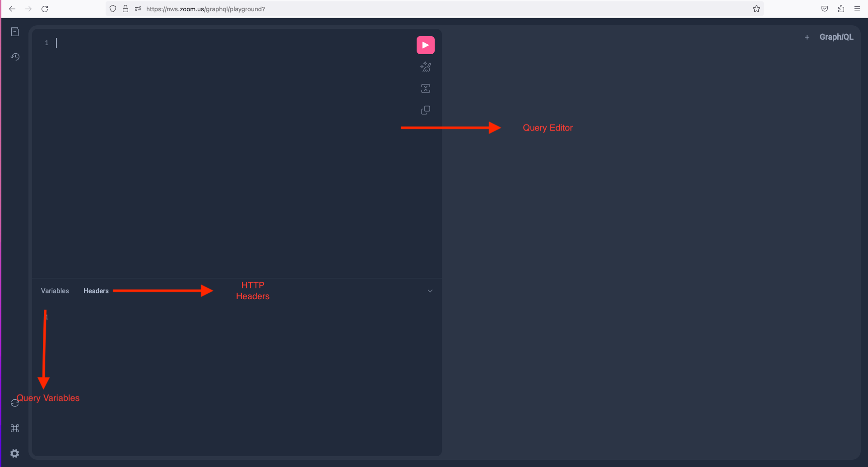The height and width of the screenshot is (467, 868).
Task: Open the Documentation Explorer panel
Action: pos(15,32)
